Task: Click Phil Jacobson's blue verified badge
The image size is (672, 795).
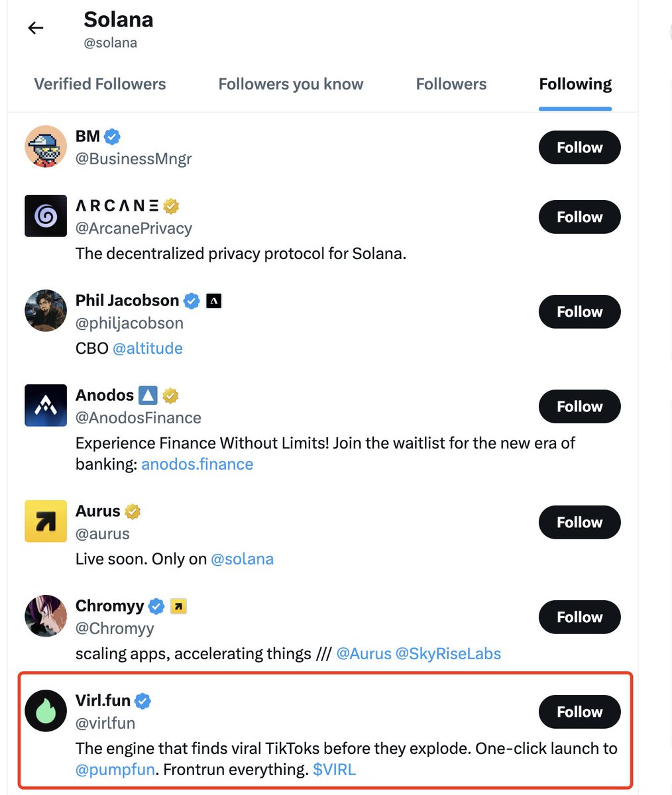Action: coord(192,301)
